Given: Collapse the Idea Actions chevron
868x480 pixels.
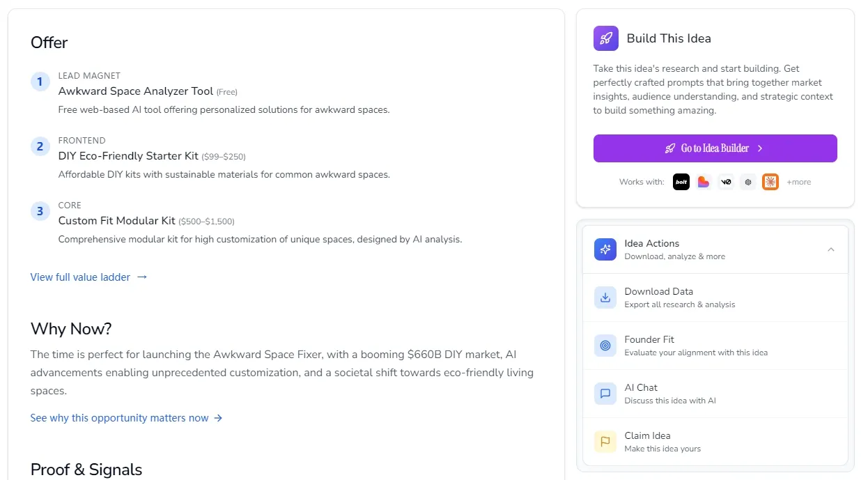Looking at the screenshot, I should (830, 249).
